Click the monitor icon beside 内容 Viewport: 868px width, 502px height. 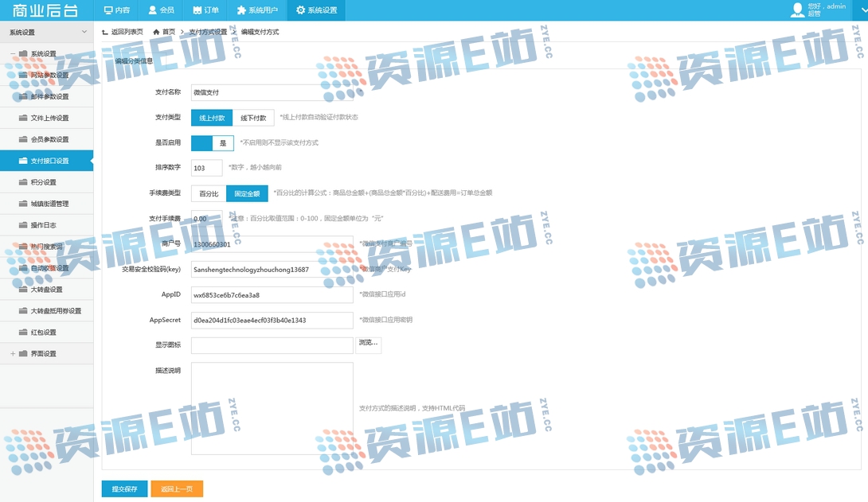point(108,10)
